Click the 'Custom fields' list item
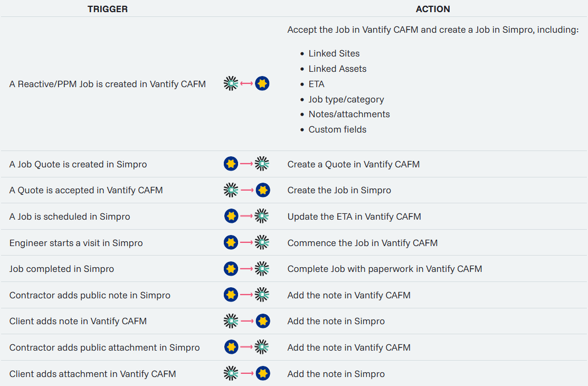Viewport: 588px width, 386px height. (337, 129)
